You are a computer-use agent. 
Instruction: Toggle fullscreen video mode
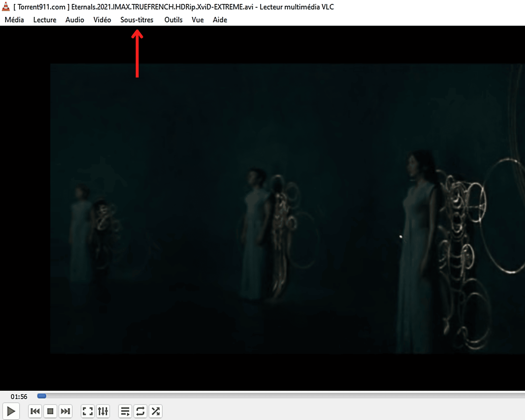[88, 411]
